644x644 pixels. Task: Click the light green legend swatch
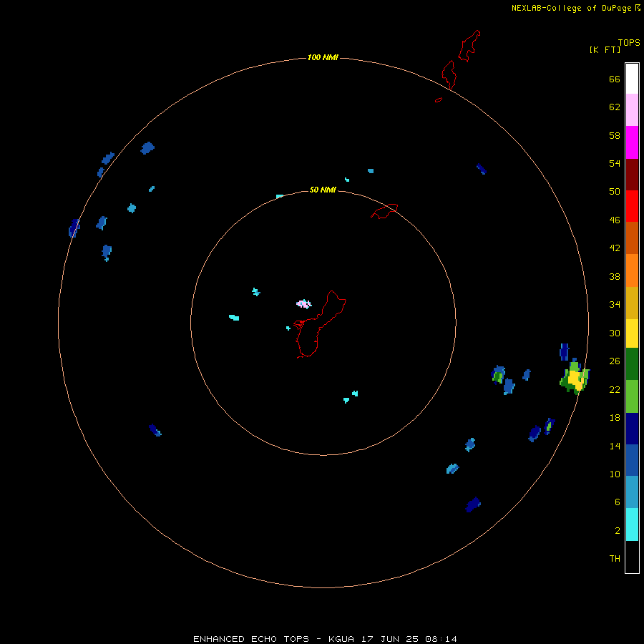632,396
